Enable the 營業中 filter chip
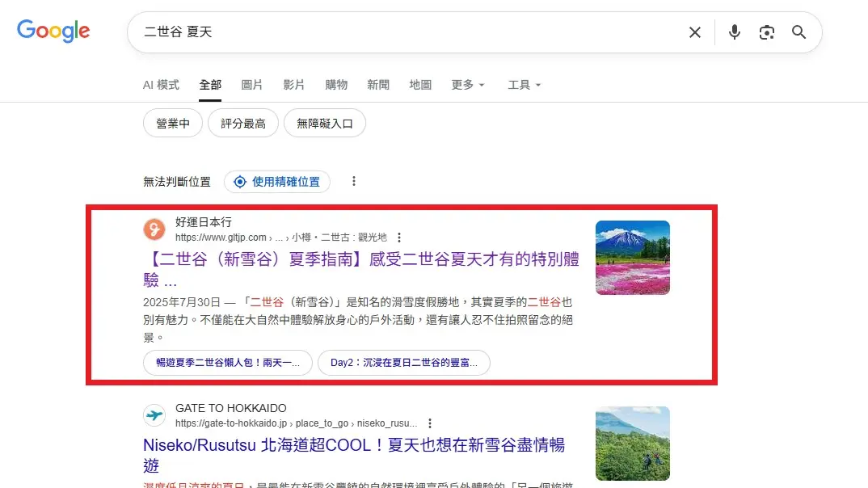 (172, 123)
